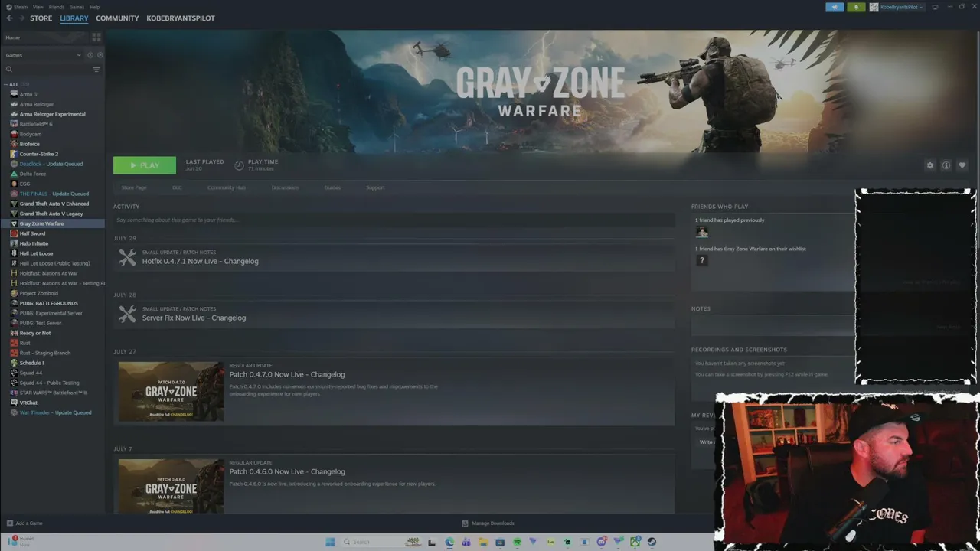The image size is (980, 551).
Task: Select Arma Reforger Experimental in the library
Action: coord(54,114)
